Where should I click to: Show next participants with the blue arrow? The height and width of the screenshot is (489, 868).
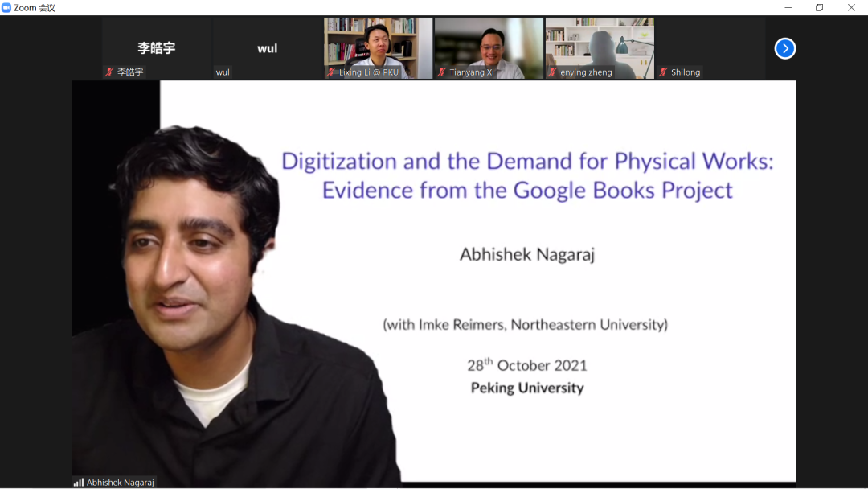784,48
